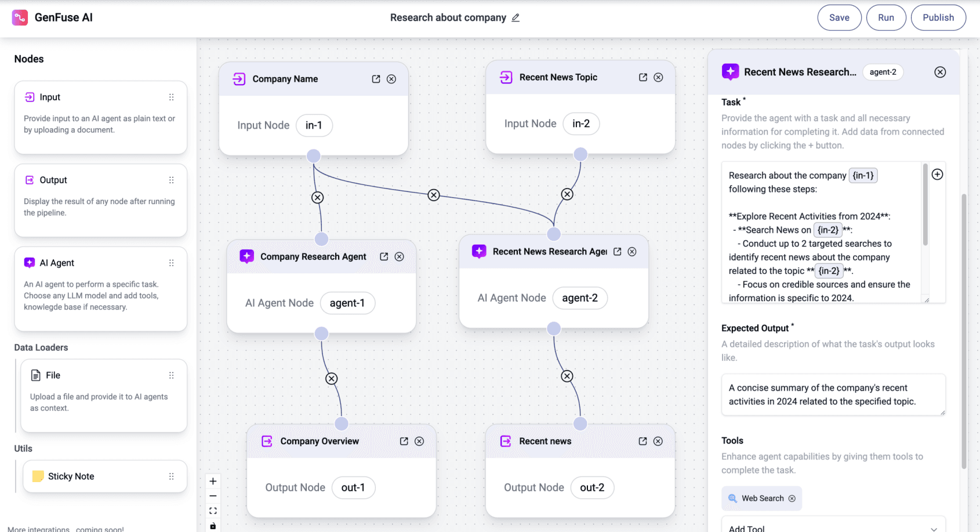
Task: Click the out-1 ID badge
Action: (x=353, y=487)
